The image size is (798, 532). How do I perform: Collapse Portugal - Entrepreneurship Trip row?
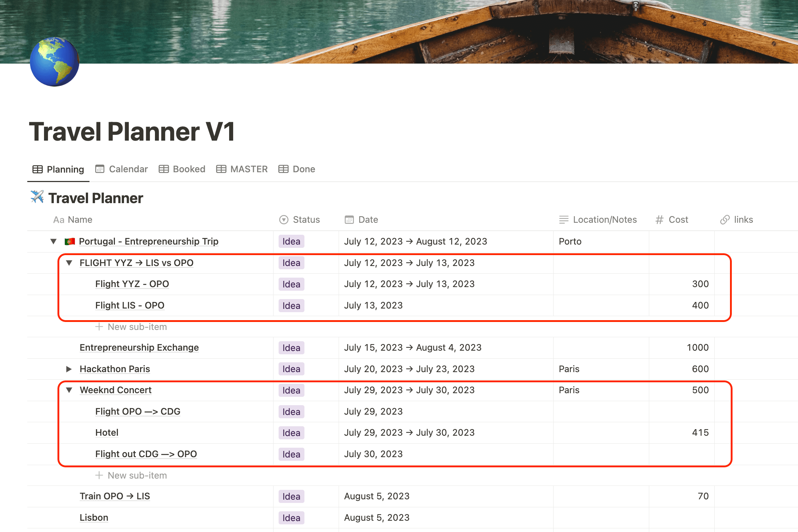tap(53, 241)
